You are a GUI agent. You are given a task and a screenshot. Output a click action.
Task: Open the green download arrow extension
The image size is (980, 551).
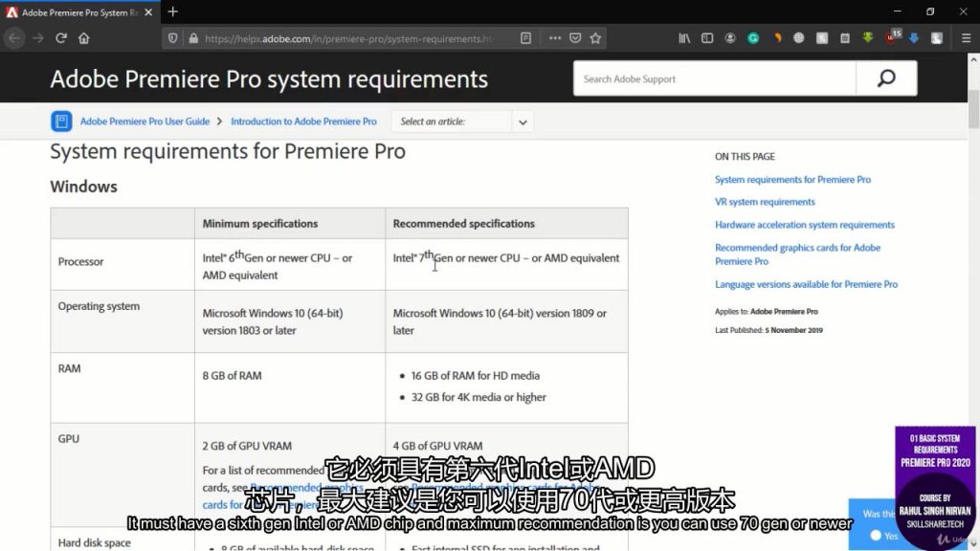867,38
